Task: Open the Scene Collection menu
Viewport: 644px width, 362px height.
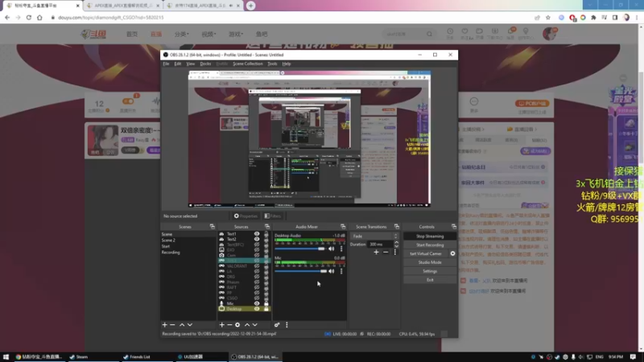Action: click(x=248, y=64)
